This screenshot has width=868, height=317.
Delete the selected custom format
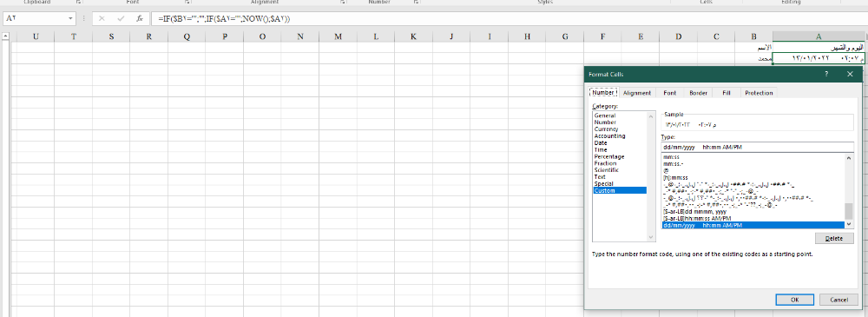(834, 238)
